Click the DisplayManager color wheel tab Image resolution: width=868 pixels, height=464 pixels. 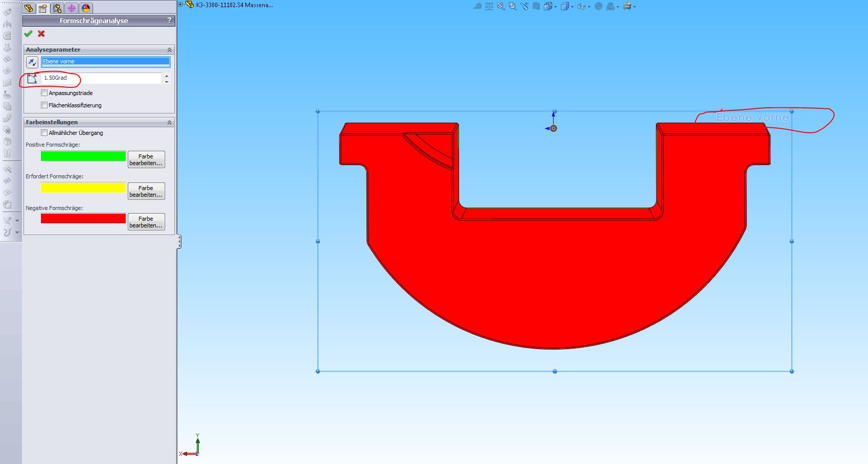click(x=86, y=8)
